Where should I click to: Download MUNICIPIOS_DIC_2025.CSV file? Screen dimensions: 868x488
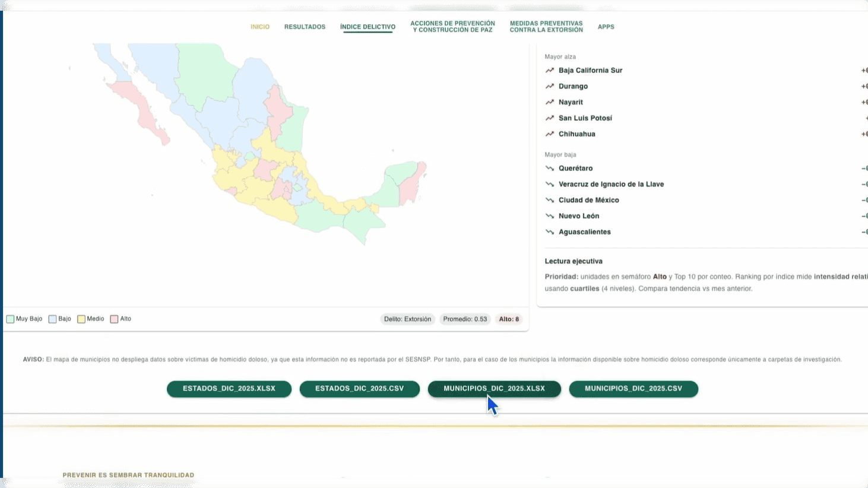coord(633,389)
